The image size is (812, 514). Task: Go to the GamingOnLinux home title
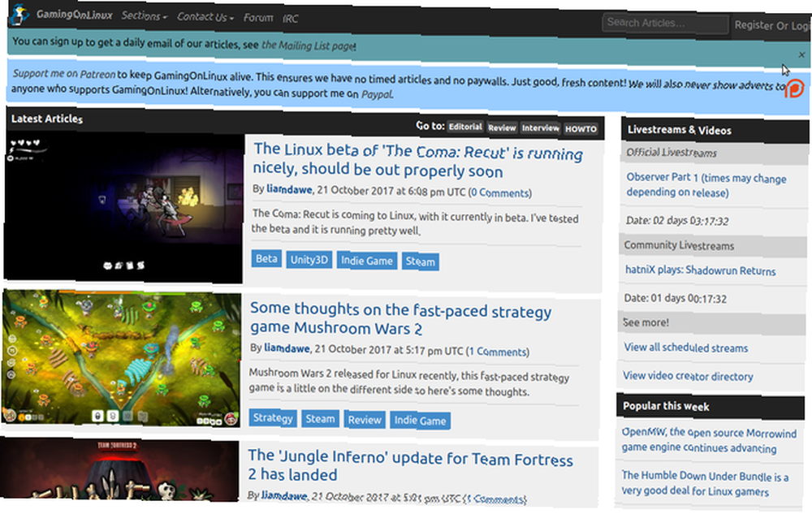(x=75, y=15)
